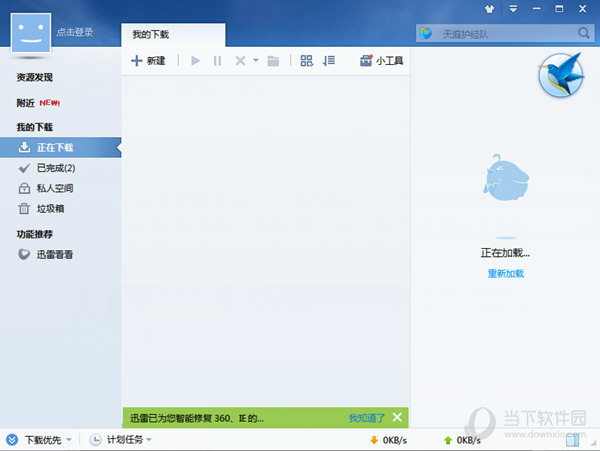This screenshot has height=451, width=600.
Task: Switch to grid view icon
Action: coord(307,61)
